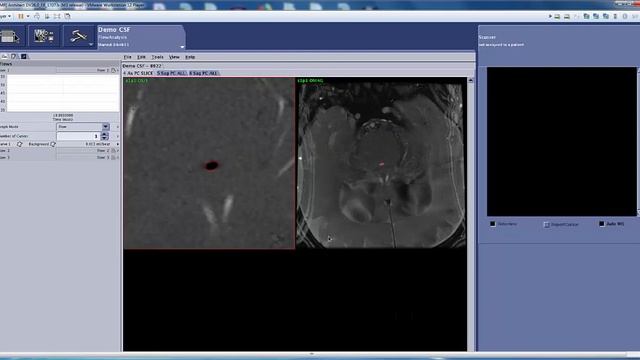Switch to the 4 Ax PC SLICE tab

click(x=138, y=73)
